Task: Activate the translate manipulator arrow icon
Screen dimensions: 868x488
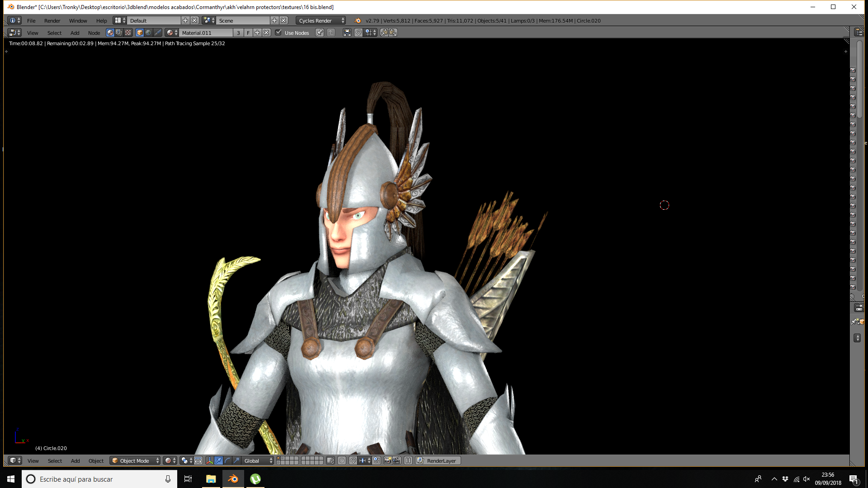Action: click(x=218, y=460)
